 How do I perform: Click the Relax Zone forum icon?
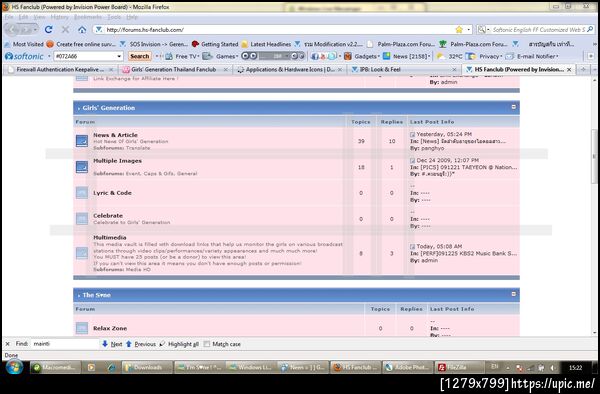click(82, 328)
